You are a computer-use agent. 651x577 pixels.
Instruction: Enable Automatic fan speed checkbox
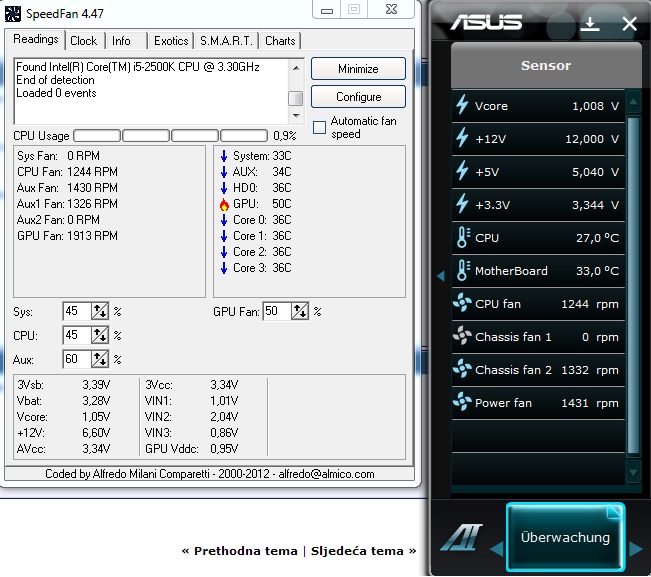point(319,127)
